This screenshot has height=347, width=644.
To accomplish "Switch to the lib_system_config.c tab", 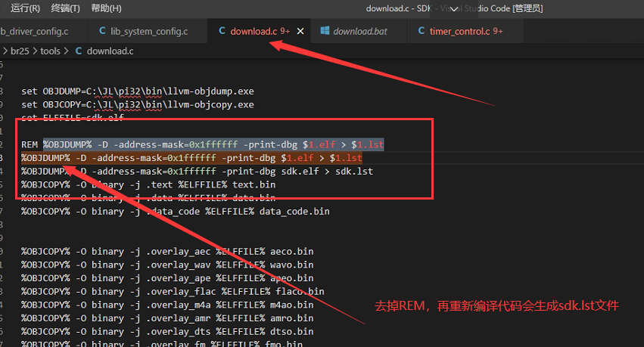I will [148, 31].
